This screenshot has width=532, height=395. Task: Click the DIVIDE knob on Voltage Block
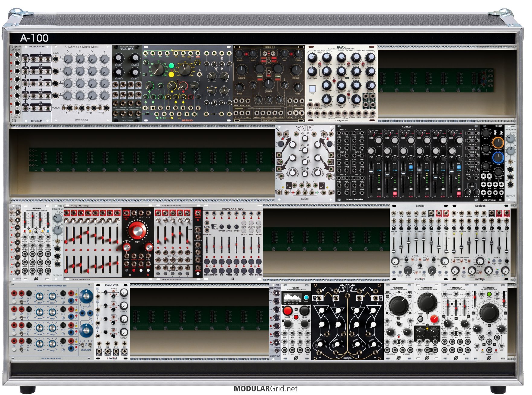pos(236,227)
